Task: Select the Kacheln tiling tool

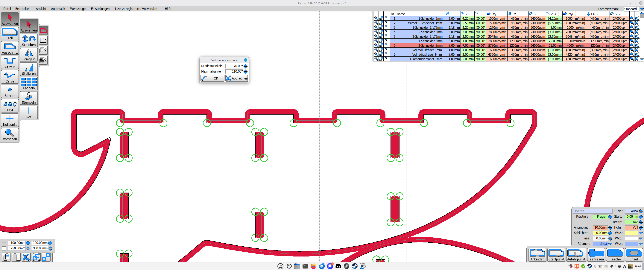Action: click(29, 84)
